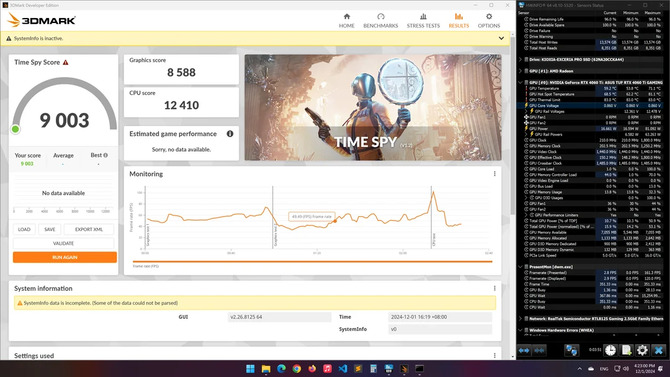The height and width of the screenshot is (377, 670).
Task: Click the Best score info icon
Action: click(106, 155)
